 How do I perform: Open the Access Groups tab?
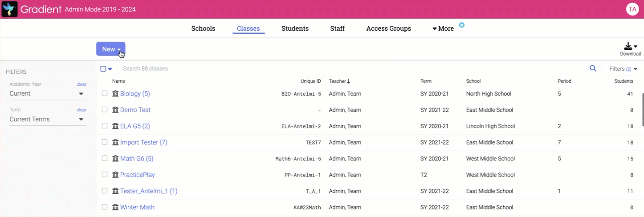coord(388,28)
